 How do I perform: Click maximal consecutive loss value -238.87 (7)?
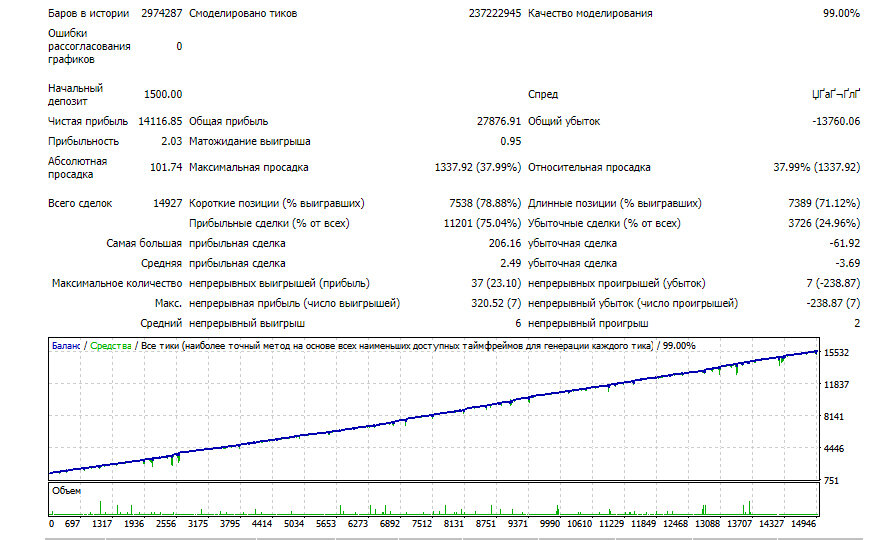833,303
